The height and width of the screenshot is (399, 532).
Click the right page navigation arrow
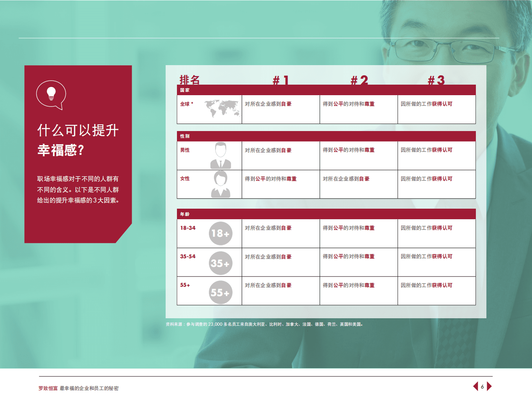pos(490,386)
